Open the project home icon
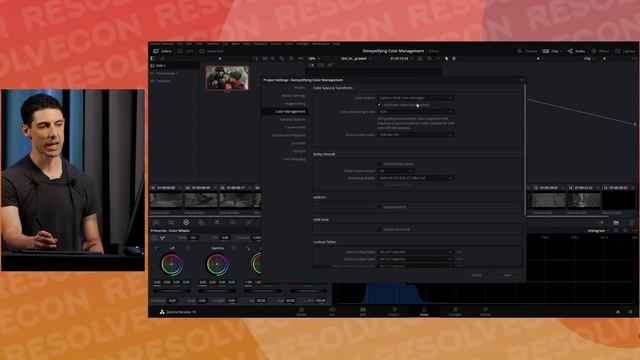 (x=618, y=312)
